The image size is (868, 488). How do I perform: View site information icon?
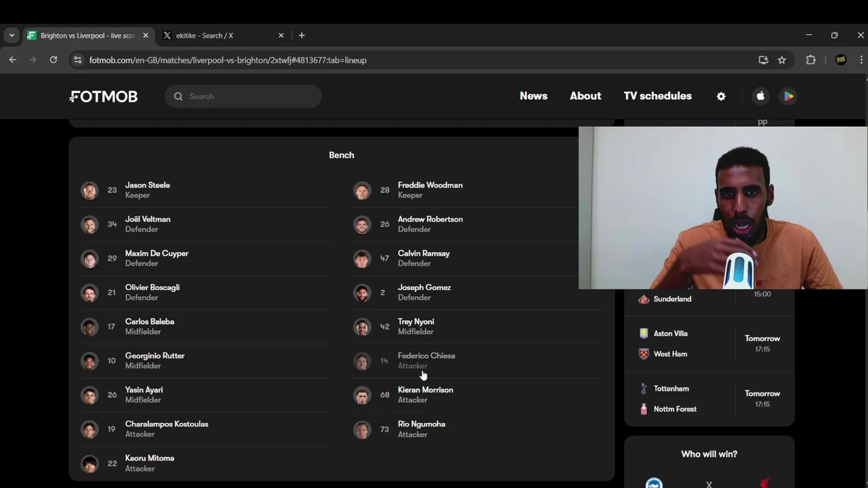tap(77, 60)
